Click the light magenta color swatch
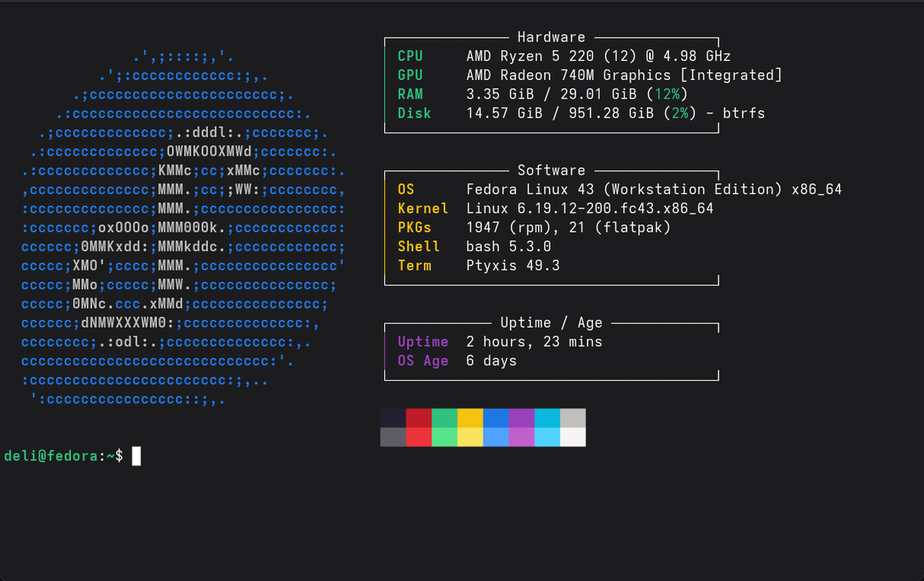This screenshot has height=581, width=924. [521, 437]
